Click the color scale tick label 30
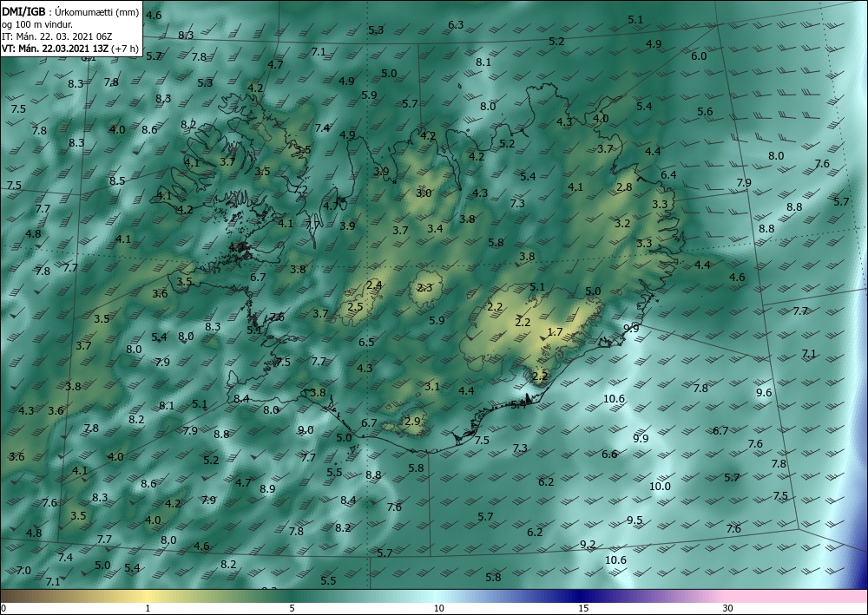 point(728,609)
